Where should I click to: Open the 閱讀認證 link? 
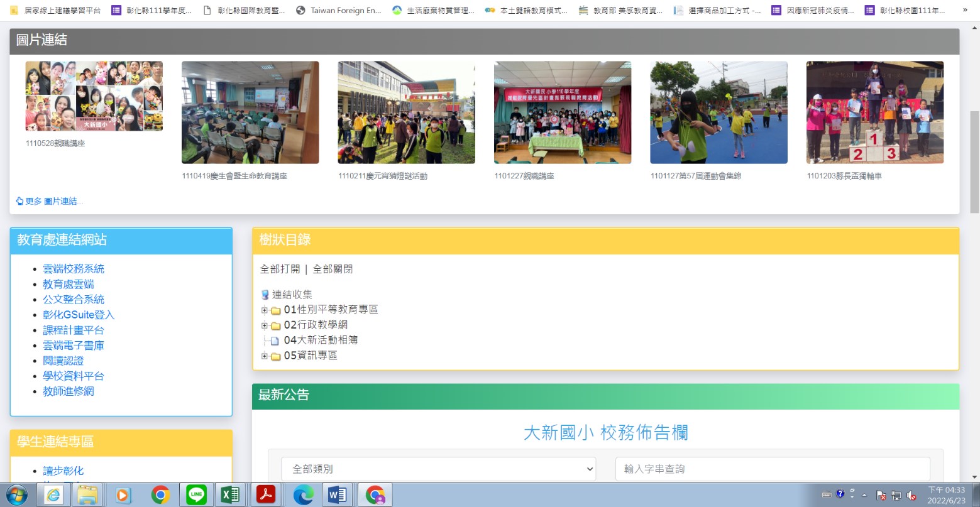[x=63, y=361]
